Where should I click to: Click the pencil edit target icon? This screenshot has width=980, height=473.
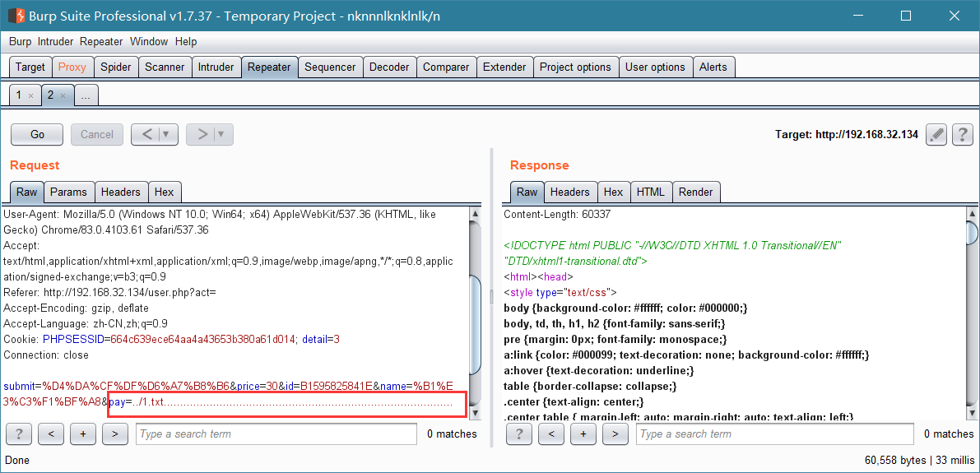(x=936, y=134)
